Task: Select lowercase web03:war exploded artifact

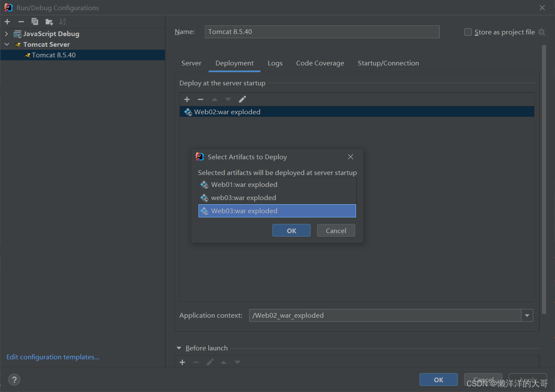Action: tap(277, 198)
